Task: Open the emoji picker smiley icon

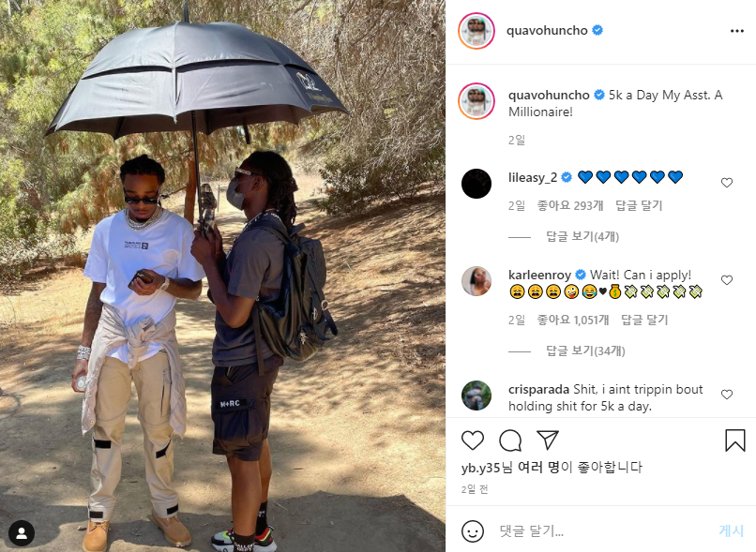Action: (x=473, y=530)
